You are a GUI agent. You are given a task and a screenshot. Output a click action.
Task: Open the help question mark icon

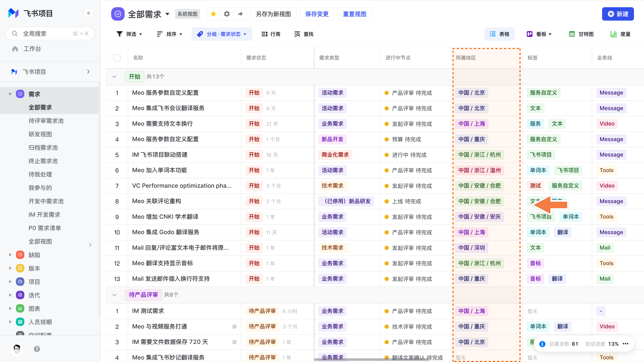[x=37, y=349]
